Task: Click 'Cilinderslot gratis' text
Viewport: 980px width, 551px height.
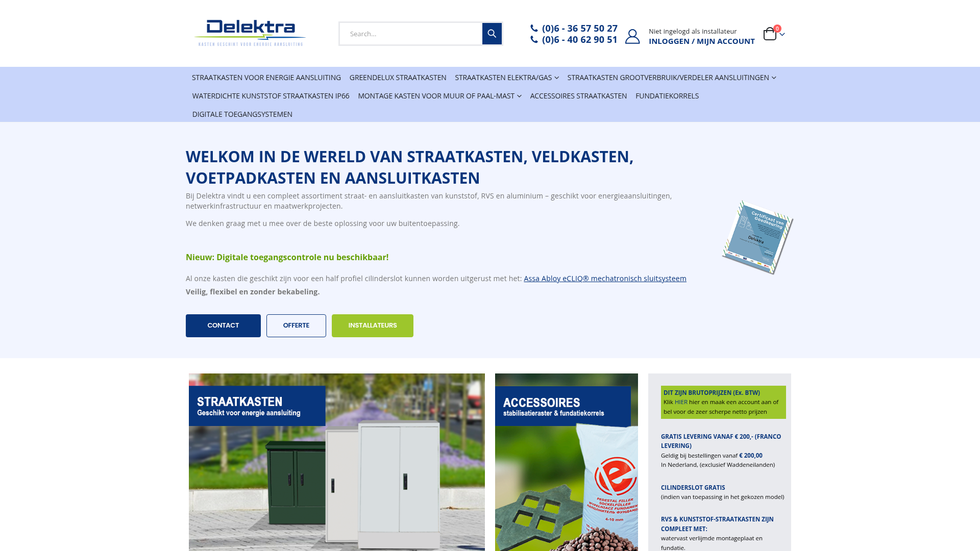Action: [x=693, y=488]
